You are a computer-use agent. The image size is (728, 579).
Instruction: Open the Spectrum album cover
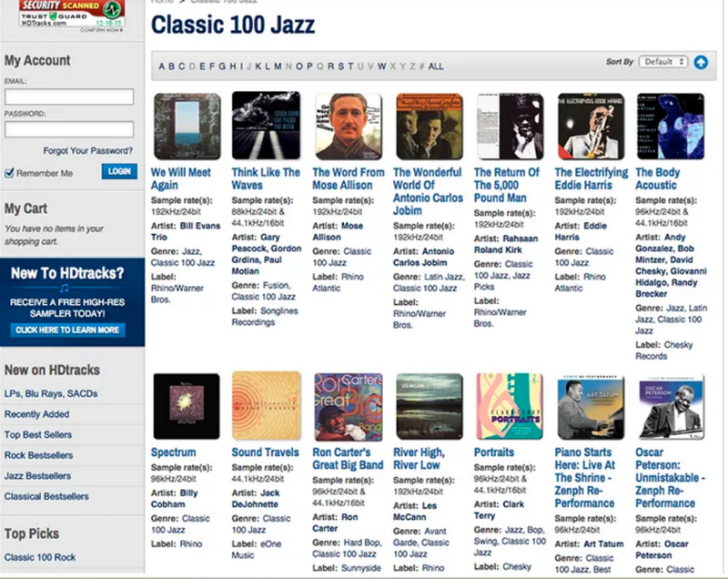coord(187,406)
